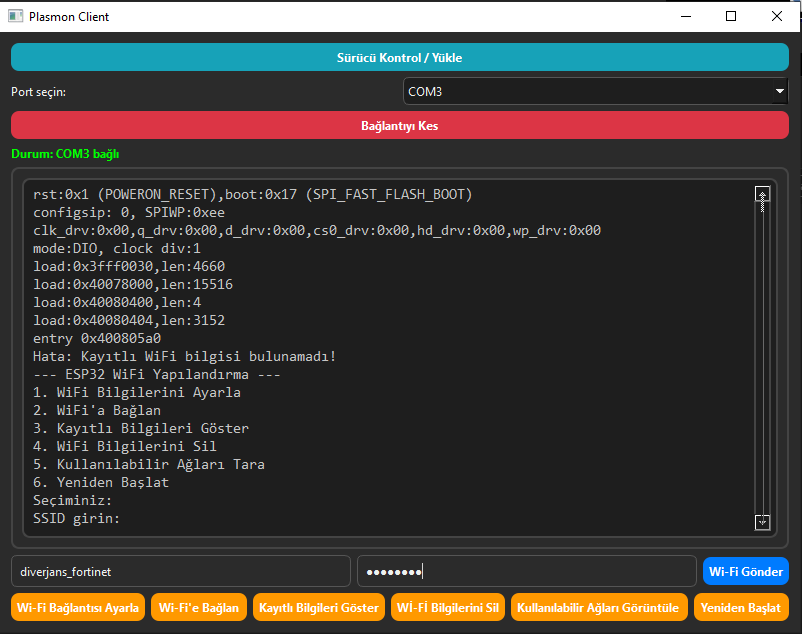Click Kullanılabilir Ağları Görüntüle
This screenshot has height=634, width=802.
pos(598,607)
